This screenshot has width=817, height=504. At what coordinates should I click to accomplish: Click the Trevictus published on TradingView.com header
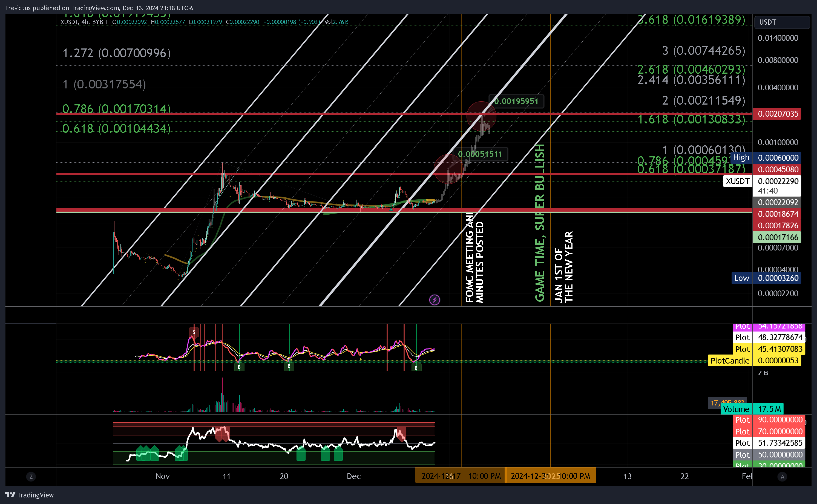[99, 8]
